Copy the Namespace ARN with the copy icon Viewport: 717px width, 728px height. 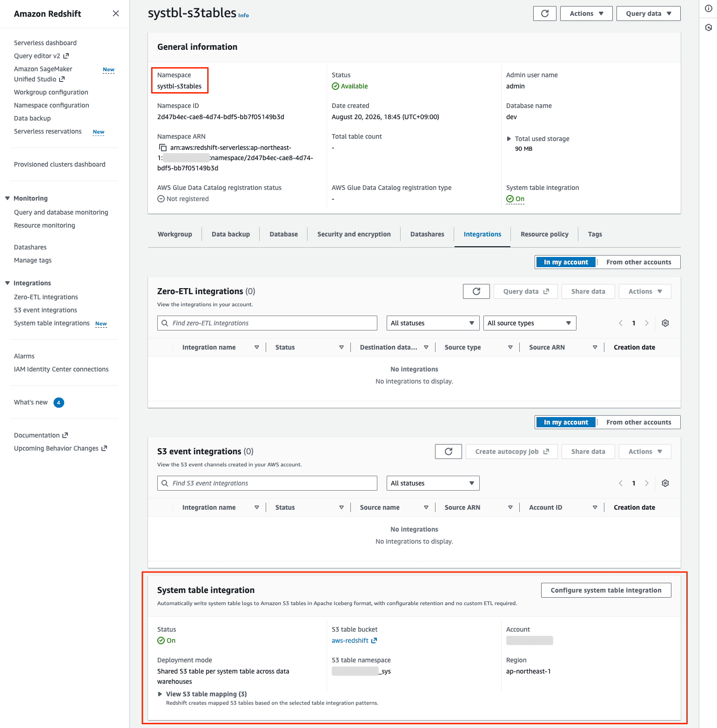tap(163, 148)
